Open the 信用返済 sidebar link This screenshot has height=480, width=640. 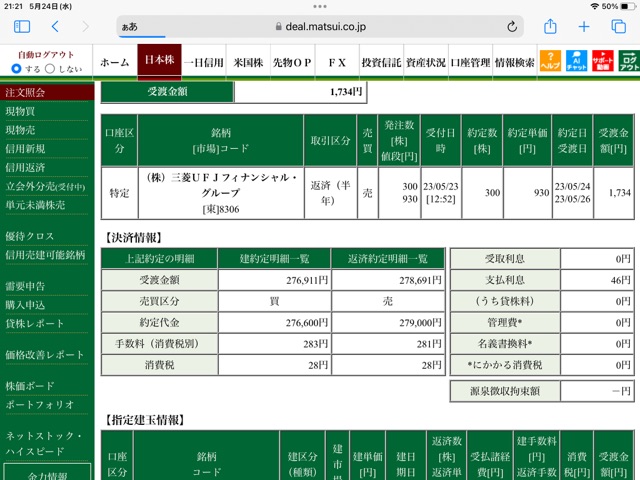pyautogui.click(x=25, y=168)
